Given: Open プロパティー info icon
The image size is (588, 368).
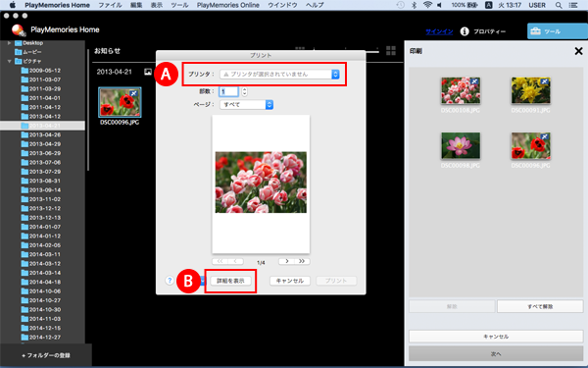Looking at the screenshot, I should (465, 31).
